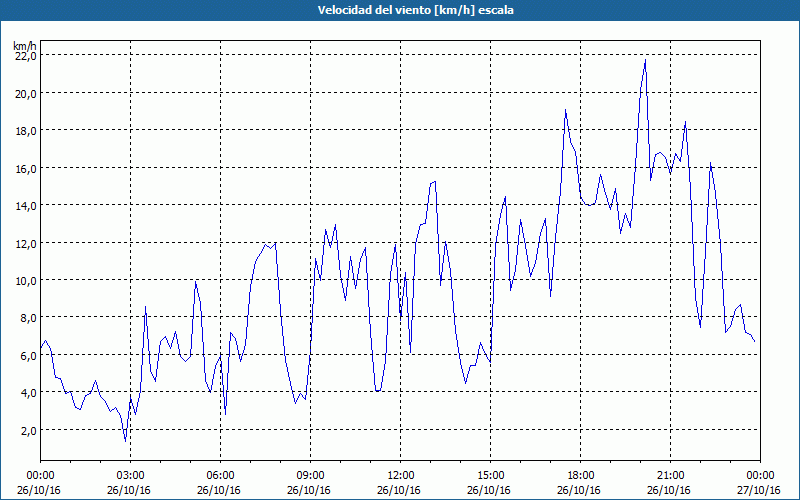The height and width of the screenshot is (500, 800).
Task: Click the 19 km/h spike before 18:00
Action: coord(565,110)
